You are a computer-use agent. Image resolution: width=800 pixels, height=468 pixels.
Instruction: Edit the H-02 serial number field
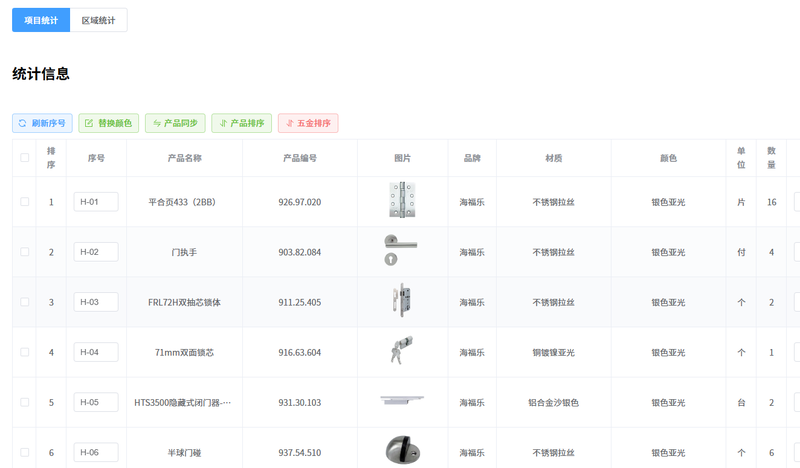point(96,252)
